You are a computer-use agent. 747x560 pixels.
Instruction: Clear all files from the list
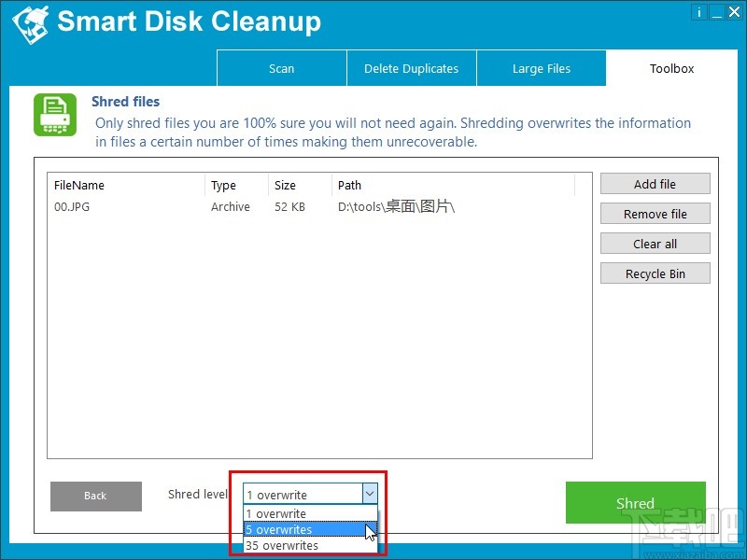pyautogui.click(x=655, y=244)
